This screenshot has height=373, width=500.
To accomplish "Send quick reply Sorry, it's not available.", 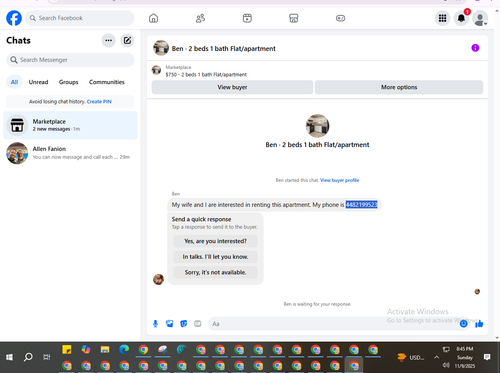I will point(215,272).
